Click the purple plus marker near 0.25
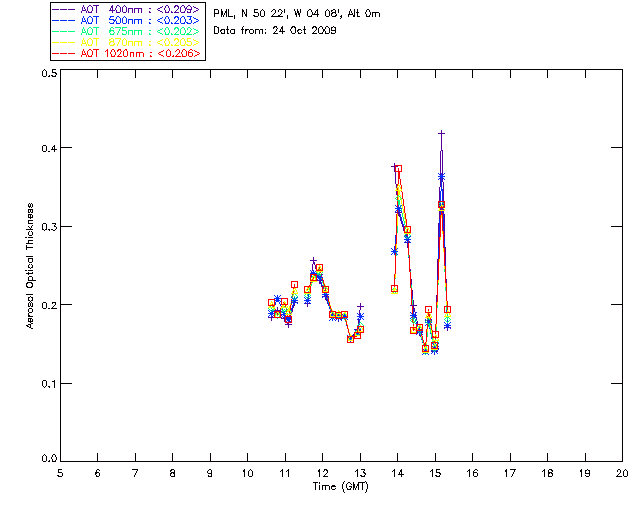Screen dimensions: 640x512 click(x=313, y=260)
